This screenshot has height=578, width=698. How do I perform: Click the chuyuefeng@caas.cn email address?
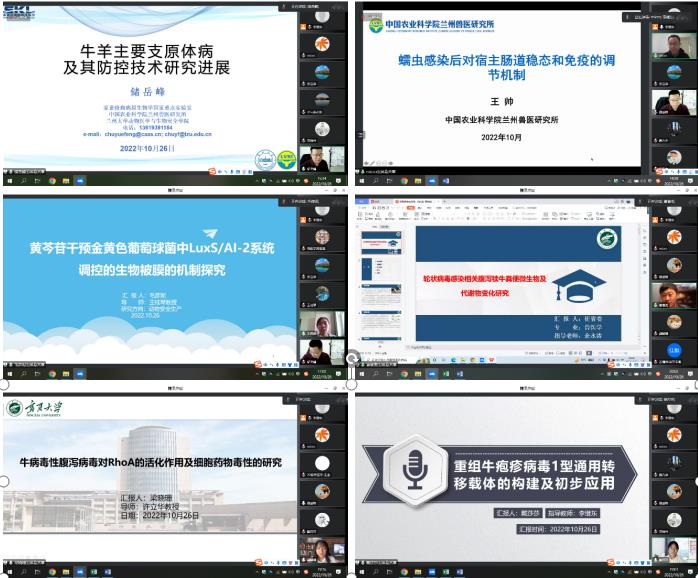pos(136,133)
